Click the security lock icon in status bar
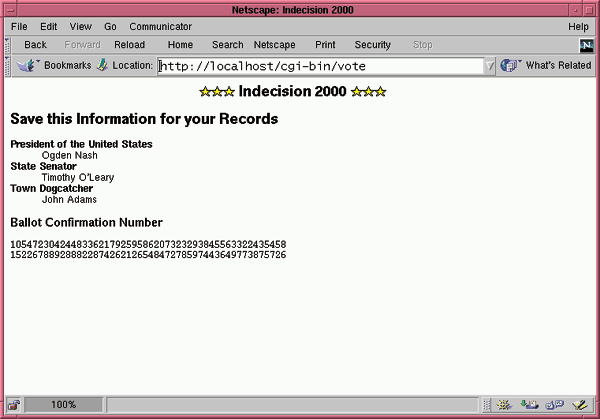Screen dimensions: 600x419 (13, 405)
